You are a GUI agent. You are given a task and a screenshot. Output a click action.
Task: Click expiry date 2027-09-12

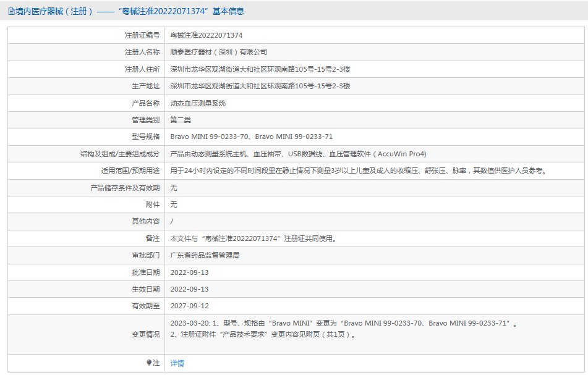click(189, 306)
